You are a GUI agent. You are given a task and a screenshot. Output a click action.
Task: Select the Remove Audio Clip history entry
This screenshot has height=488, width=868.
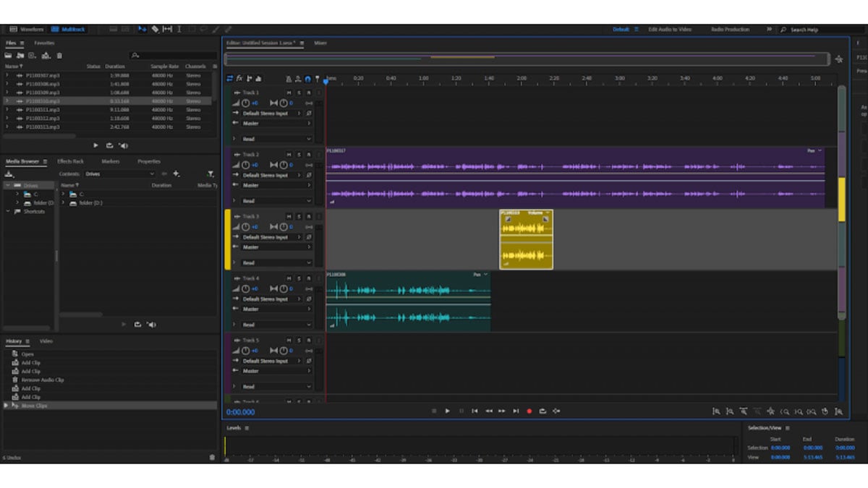[109, 380]
